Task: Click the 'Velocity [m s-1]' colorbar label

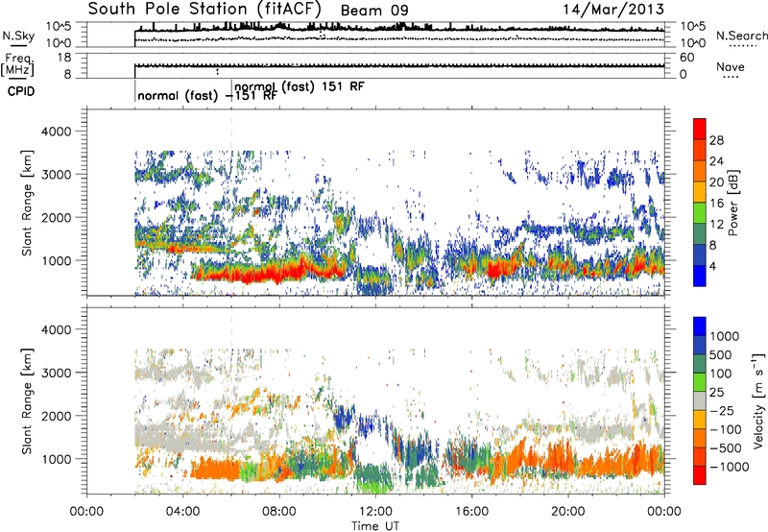Action: [x=758, y=400]
